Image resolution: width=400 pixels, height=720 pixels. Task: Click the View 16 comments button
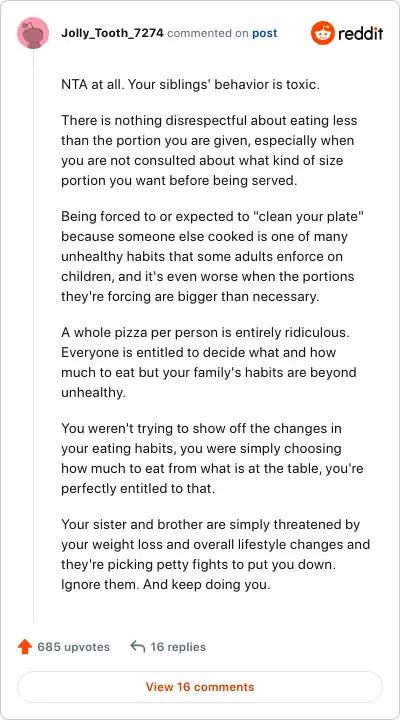click(200, 687)
